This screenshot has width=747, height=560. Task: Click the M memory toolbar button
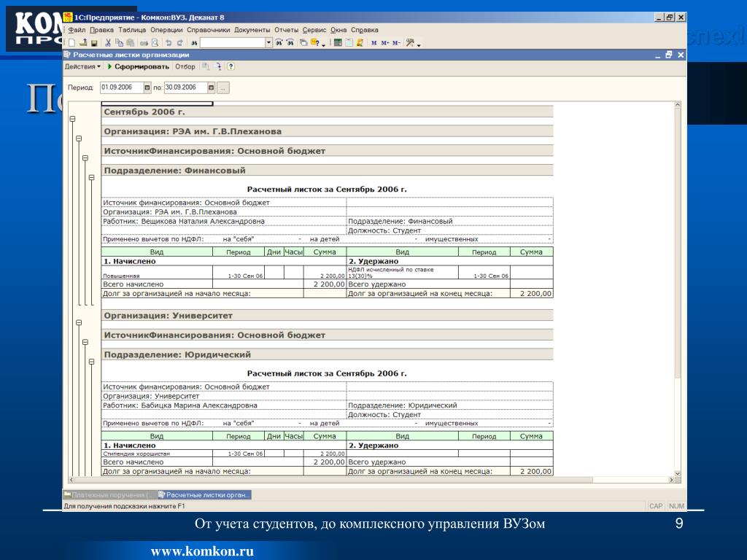(374, 43)
